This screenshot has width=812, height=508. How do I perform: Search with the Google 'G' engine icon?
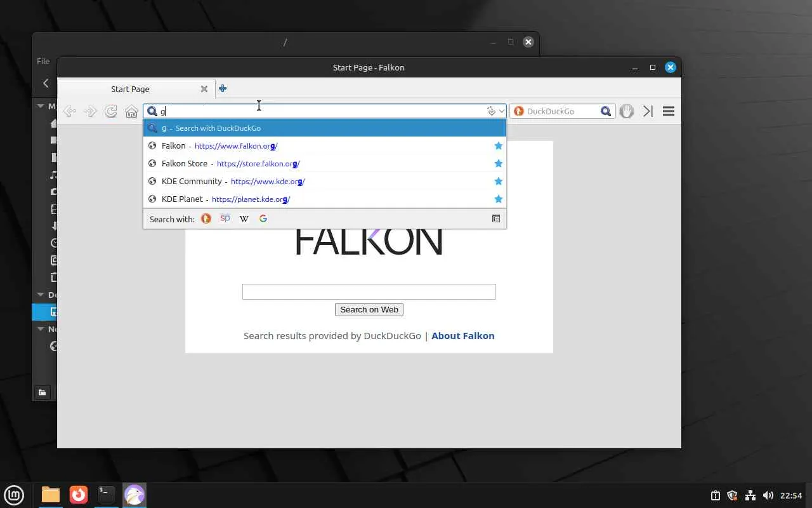(263, 218)
